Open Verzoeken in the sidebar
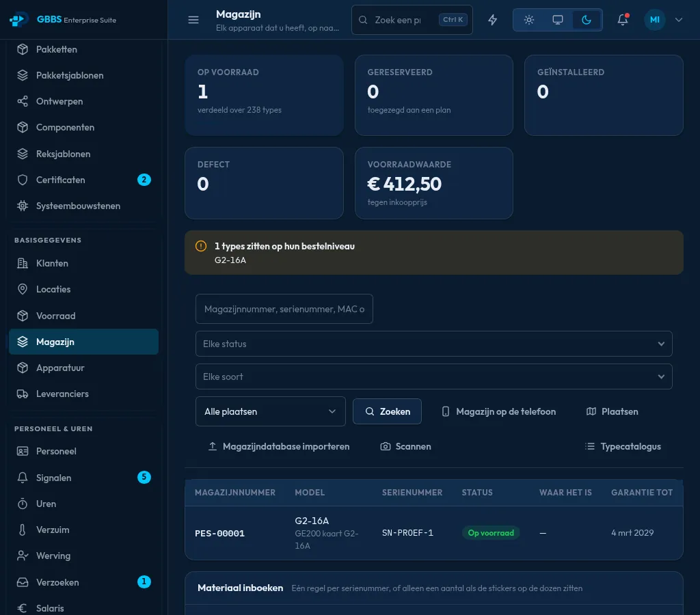The height and width of the screenshot is (615, 700). (83, 582)
